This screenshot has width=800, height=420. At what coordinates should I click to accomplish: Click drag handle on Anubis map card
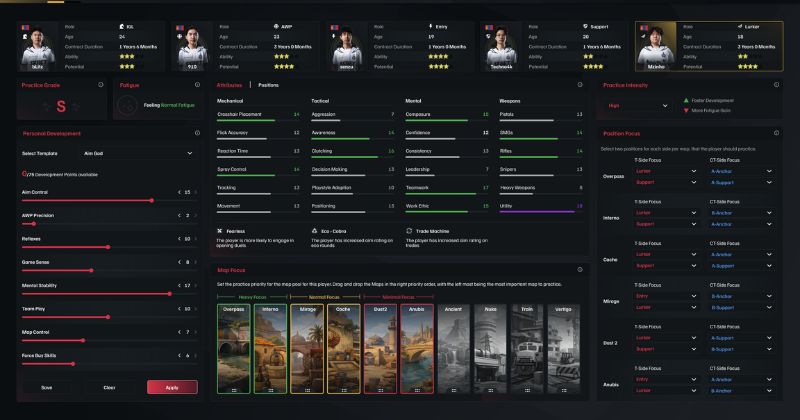(x=417, y=390)
